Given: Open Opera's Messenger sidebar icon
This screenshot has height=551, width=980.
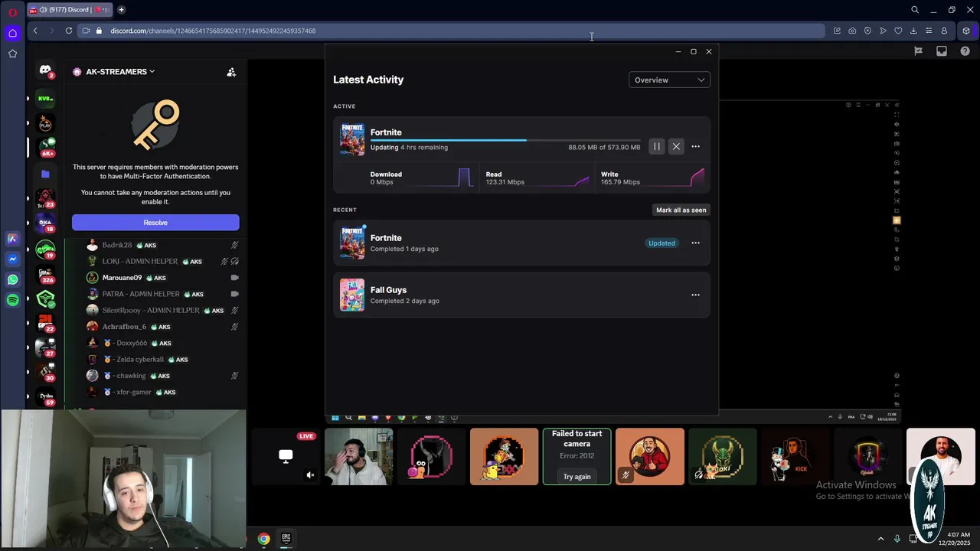Looking at the screenshot, I should [12, 259].
